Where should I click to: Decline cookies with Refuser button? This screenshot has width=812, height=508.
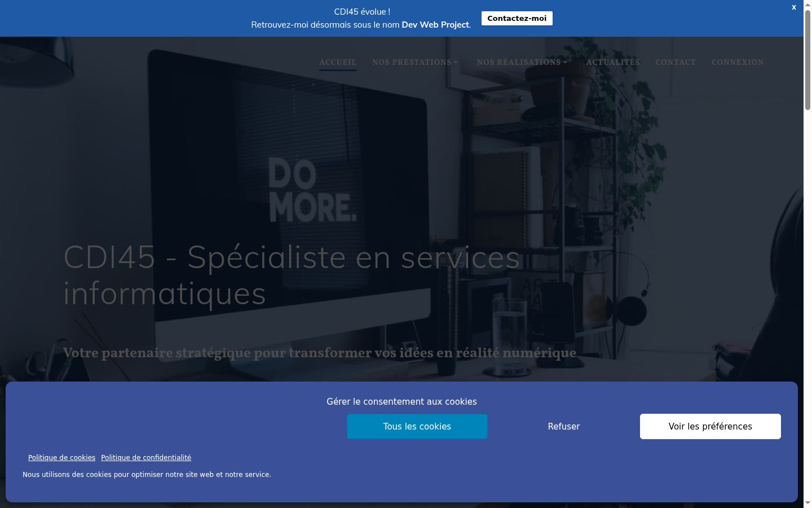[564, 426]
